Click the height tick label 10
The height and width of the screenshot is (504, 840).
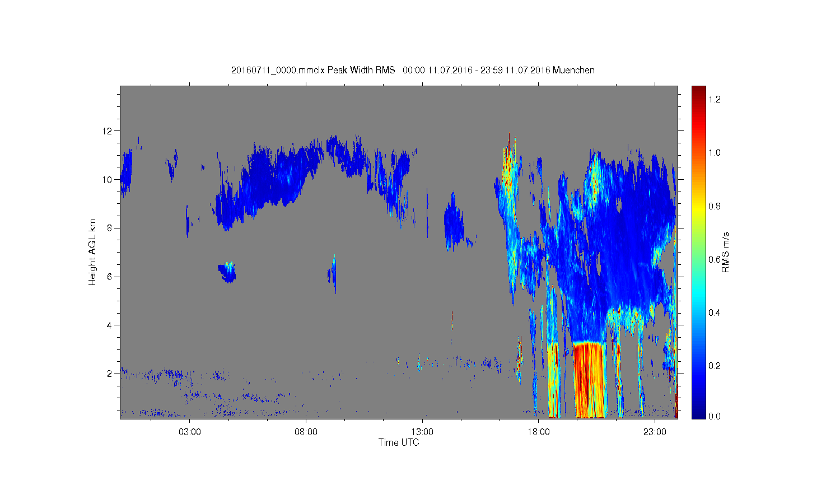click(108, 180)
